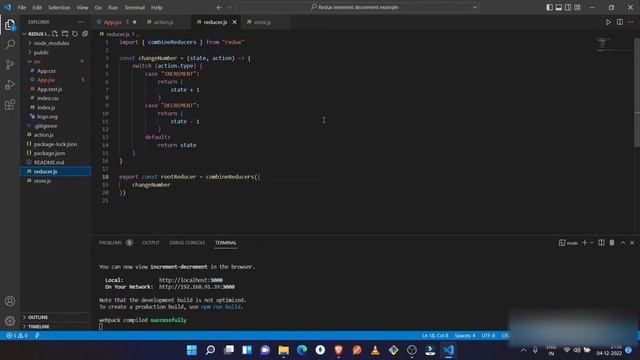Open editor more actions ellipsis

631,22
